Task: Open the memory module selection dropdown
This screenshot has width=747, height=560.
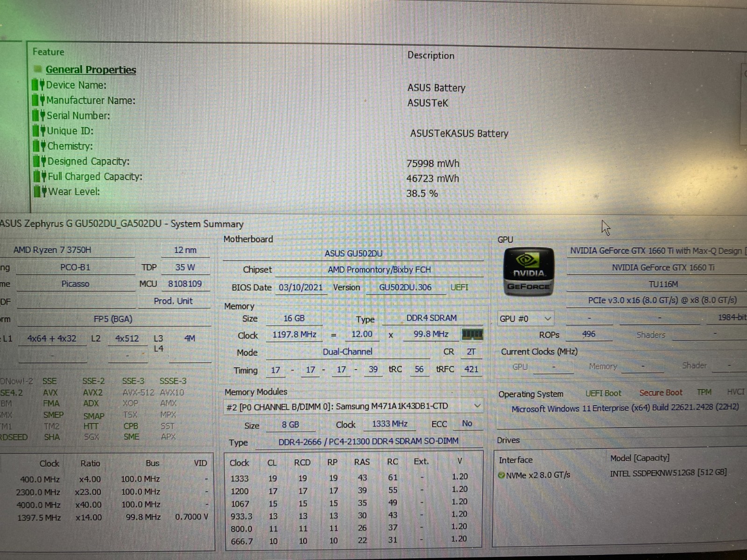Action: pyautogui.click(x=353, y=406)
